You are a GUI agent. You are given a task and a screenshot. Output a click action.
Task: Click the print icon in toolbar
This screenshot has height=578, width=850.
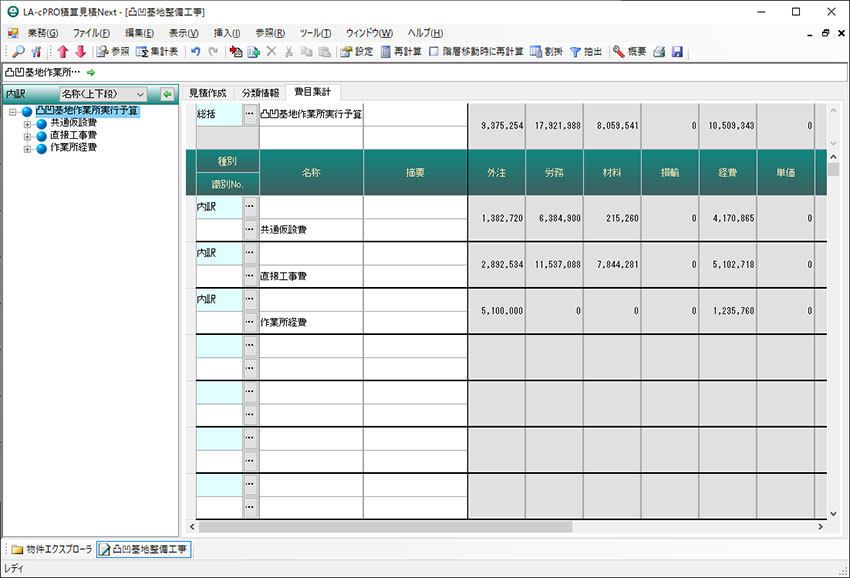[660, 51]
